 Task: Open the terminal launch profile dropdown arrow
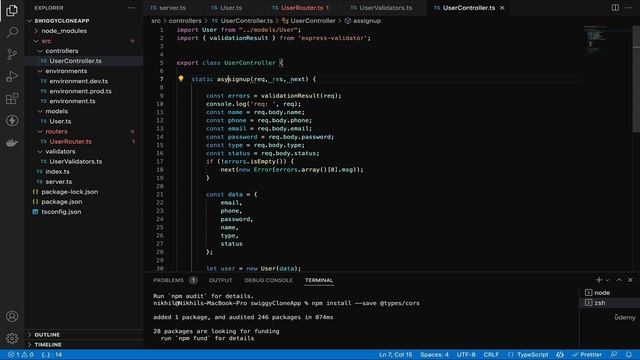607,280
